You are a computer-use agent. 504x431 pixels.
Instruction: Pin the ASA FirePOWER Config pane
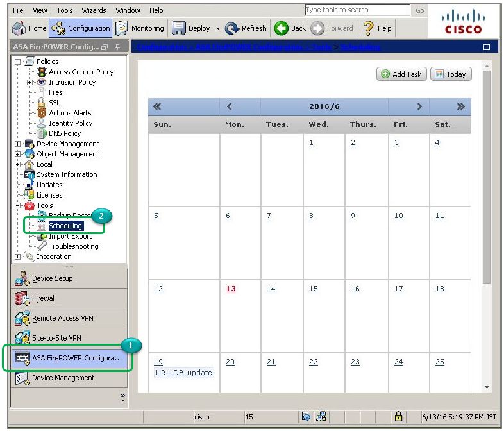(x=117, y=47)
